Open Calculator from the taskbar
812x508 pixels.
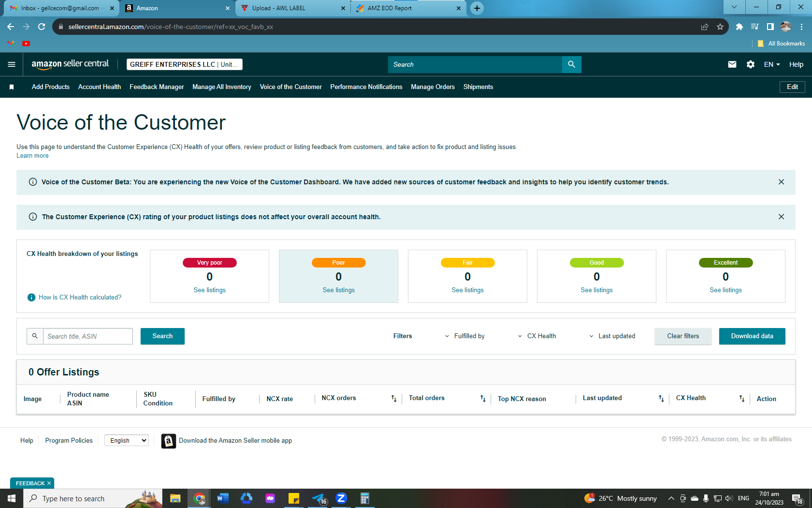pos(365,498)
